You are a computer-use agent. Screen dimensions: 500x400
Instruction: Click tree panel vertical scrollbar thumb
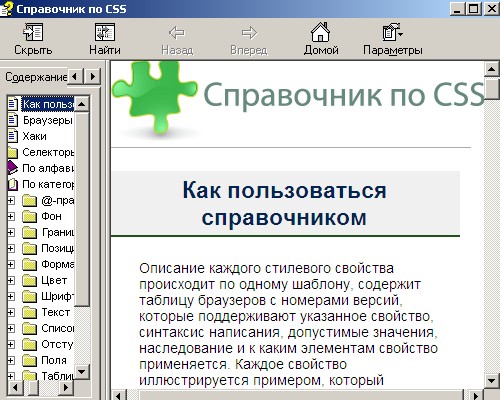point(82,209)
